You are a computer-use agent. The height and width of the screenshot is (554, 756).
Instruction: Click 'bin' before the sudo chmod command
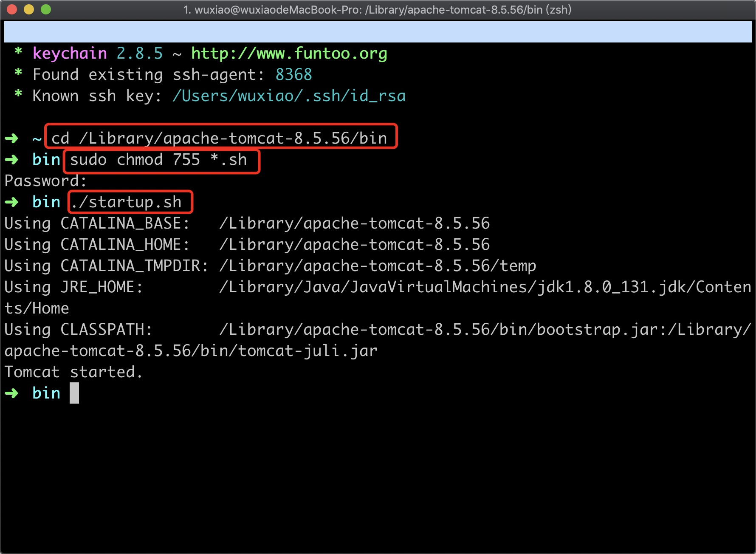point(46,160)
